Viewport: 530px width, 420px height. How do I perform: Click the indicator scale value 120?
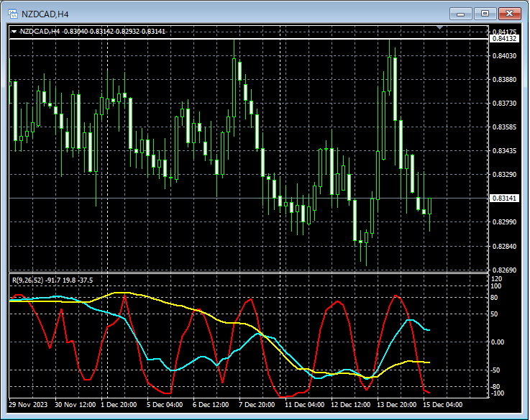(x=496, y=279)
